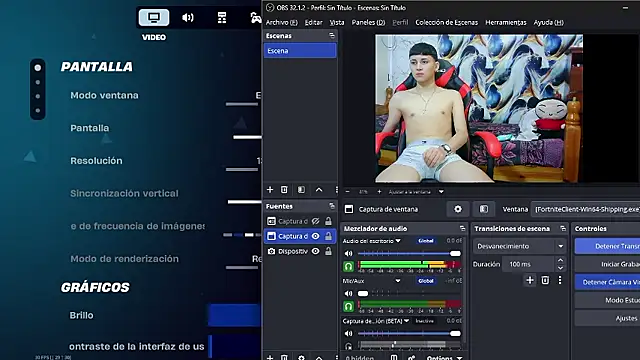Click the Iniciar Grabación button

point(607,264)
